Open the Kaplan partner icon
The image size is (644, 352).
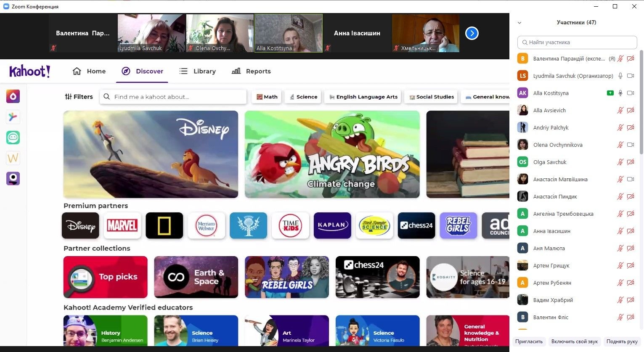(332, 226)
